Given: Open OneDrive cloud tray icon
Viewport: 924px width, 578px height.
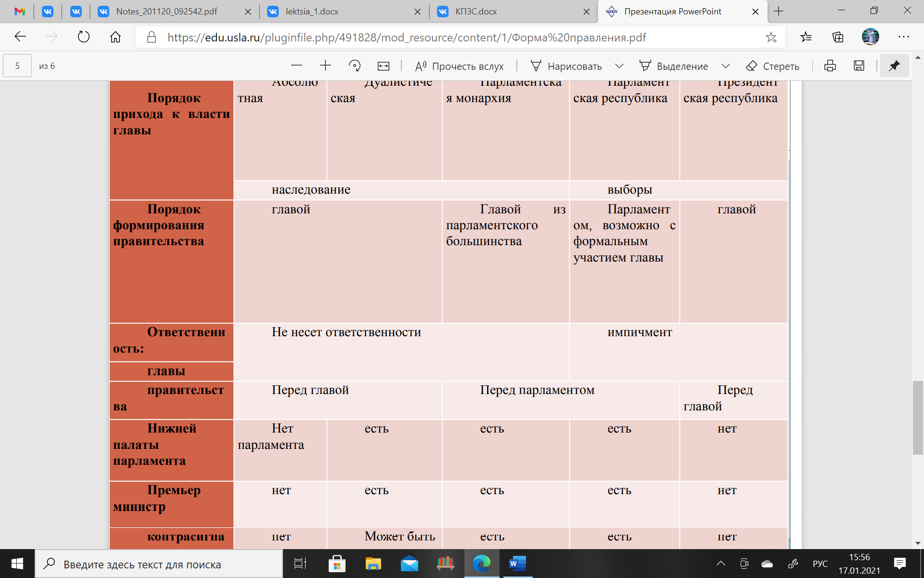Looking at the screenshot, I should (767, 564).
